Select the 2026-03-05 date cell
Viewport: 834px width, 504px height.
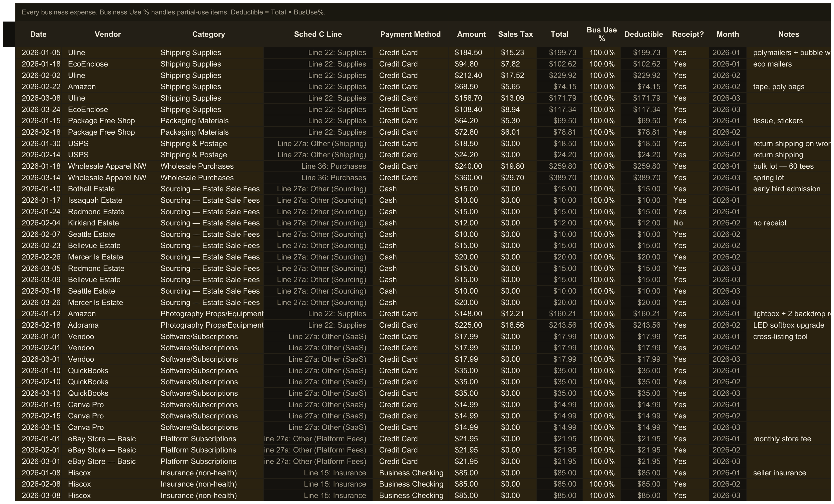38,268
